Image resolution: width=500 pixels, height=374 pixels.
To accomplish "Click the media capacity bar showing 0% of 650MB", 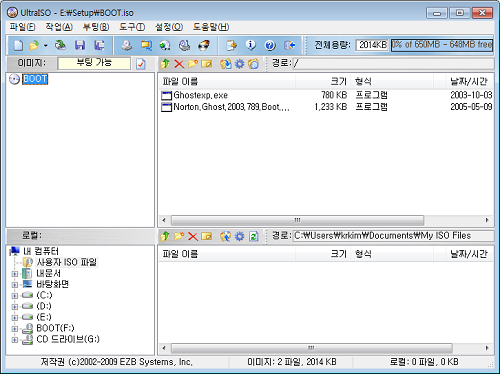I will pos(442,45).
